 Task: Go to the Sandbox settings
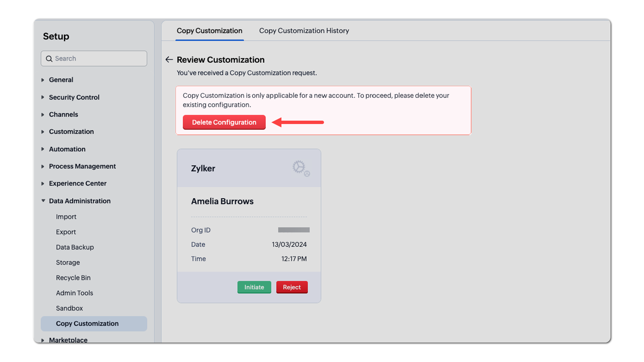coord(69,308)
